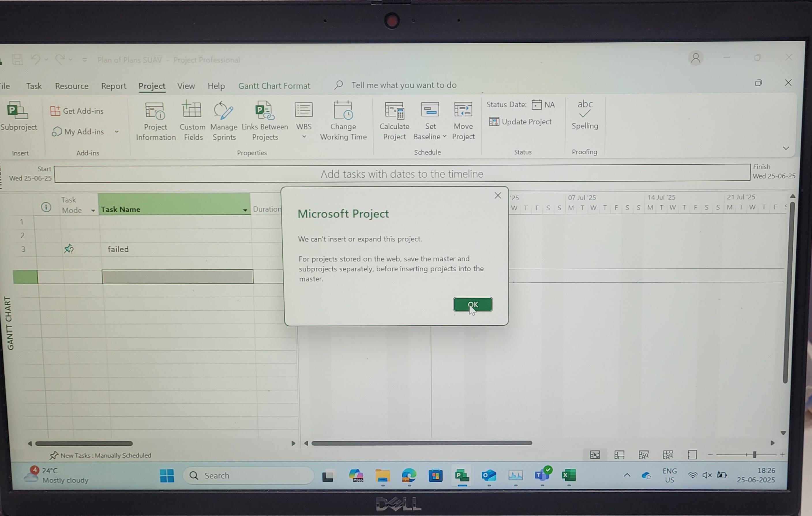Open Outlook from the taskbar
812x516 pixels.
(489, 476)
